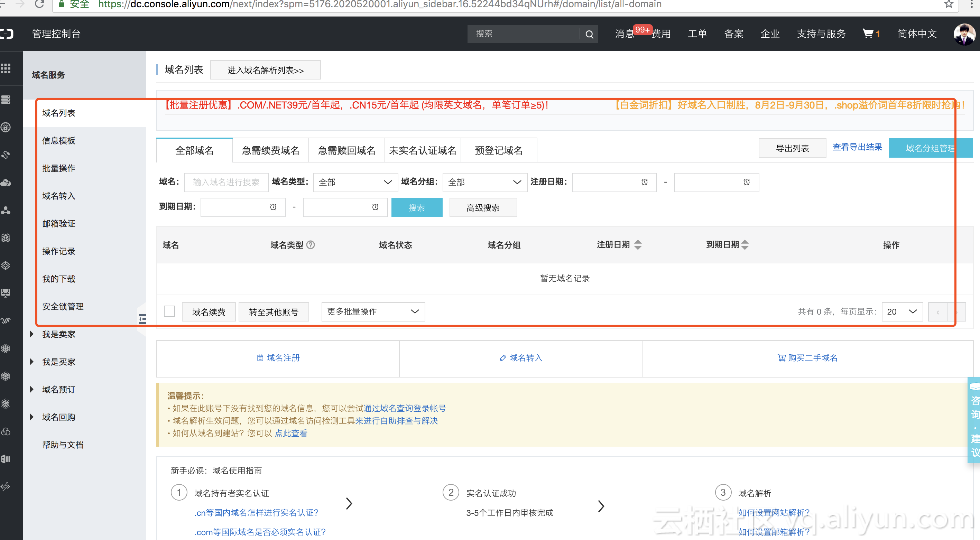Expand the 我是买家 menu
Viewport: 980px width, 540px height.
(x=58, y=362)
